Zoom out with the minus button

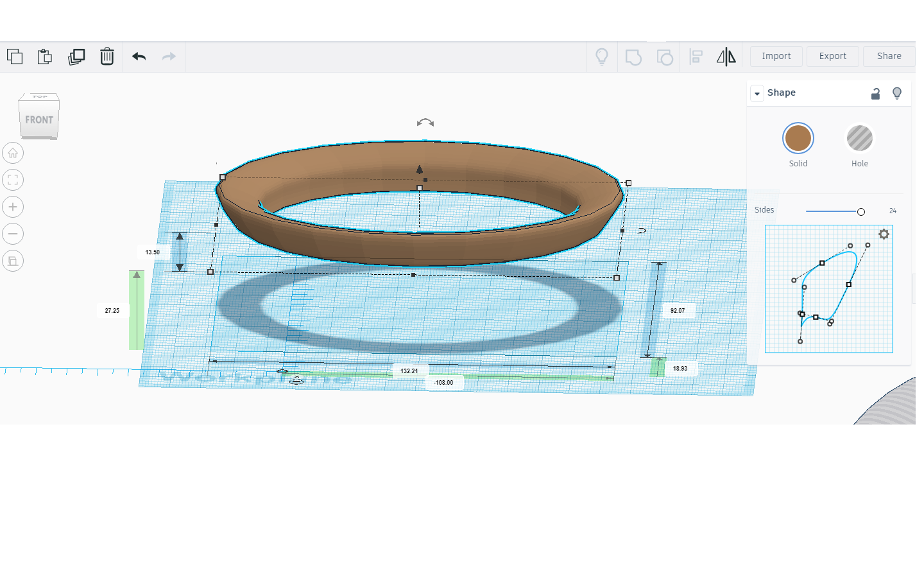[13, 234]
